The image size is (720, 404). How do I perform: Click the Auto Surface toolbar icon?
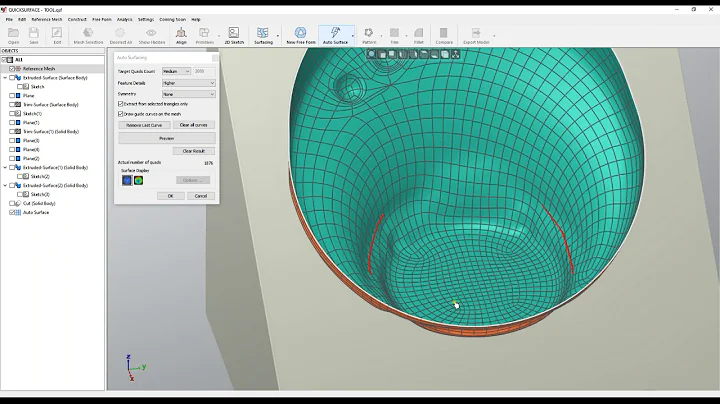335,35
